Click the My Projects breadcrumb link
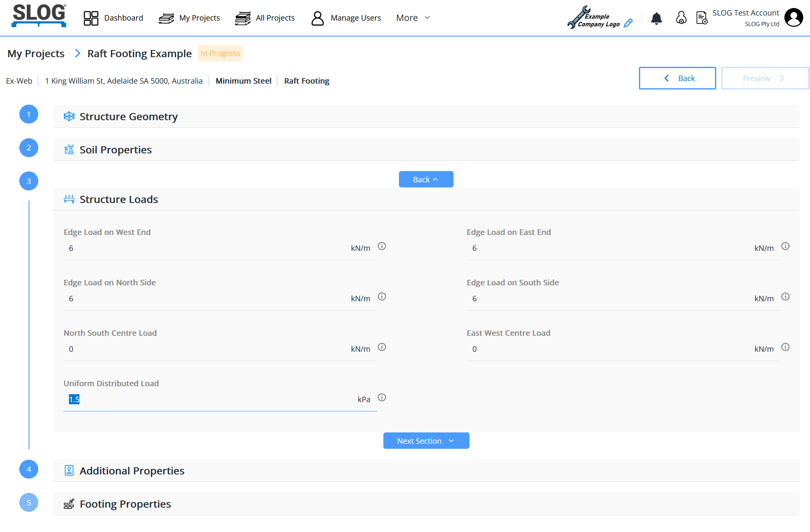 pyautogui.click(x=36, y=54)
